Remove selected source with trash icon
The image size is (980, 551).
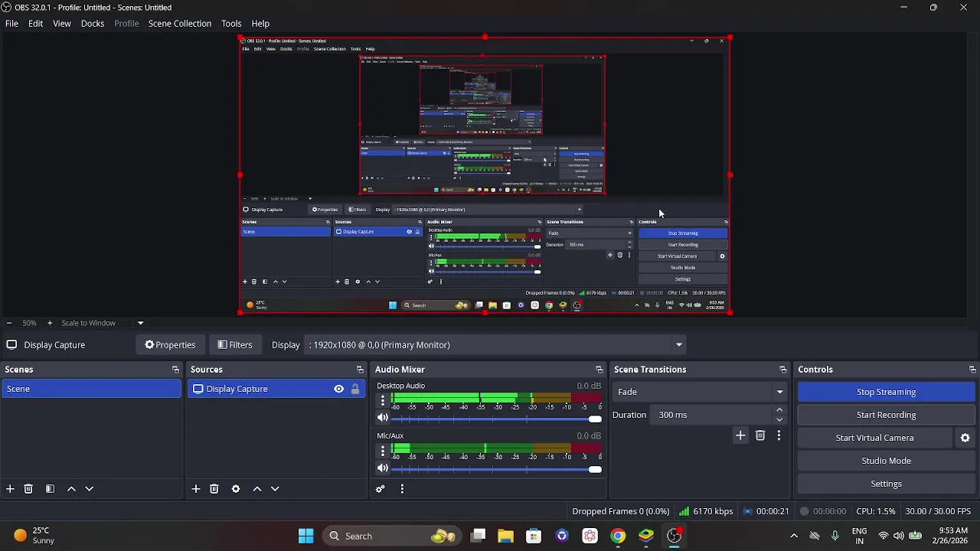(214, 489)
